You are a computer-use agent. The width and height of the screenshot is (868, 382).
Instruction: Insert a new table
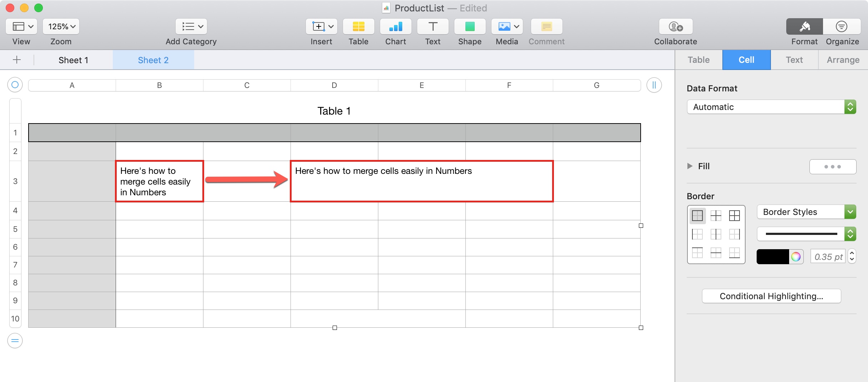pos(358,27)
